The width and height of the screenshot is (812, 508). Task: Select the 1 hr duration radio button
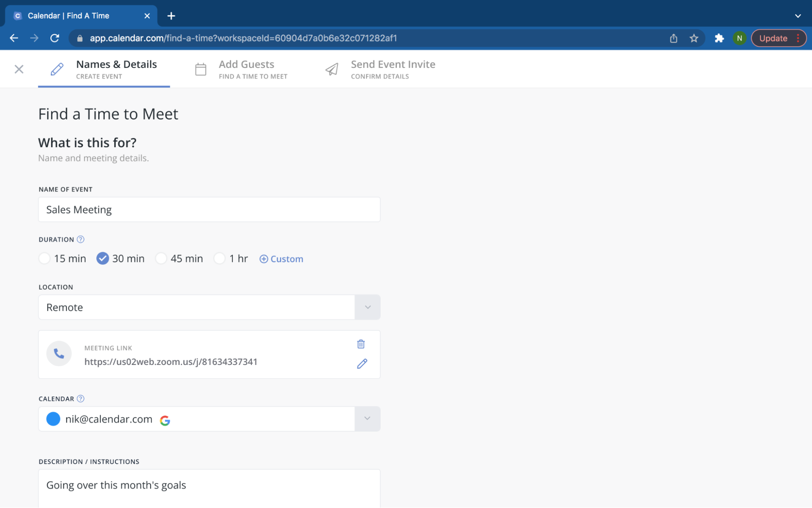point(219,258)
